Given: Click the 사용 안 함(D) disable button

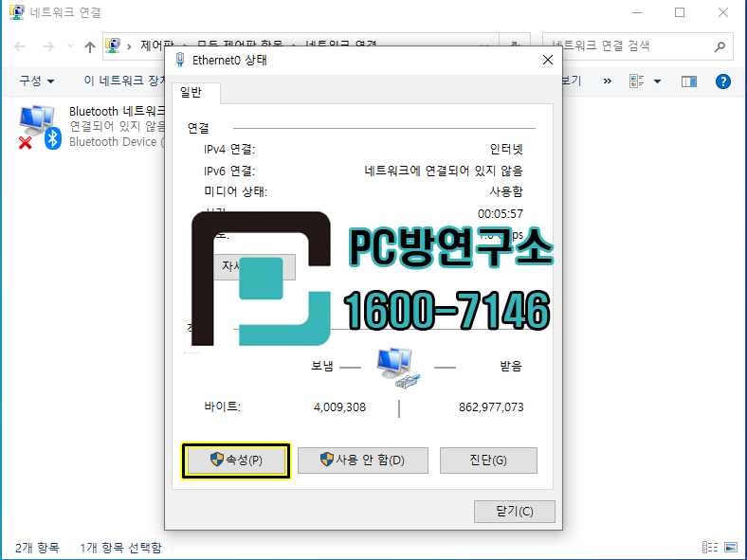Looking at the screenshot, I should coord(362,460).
